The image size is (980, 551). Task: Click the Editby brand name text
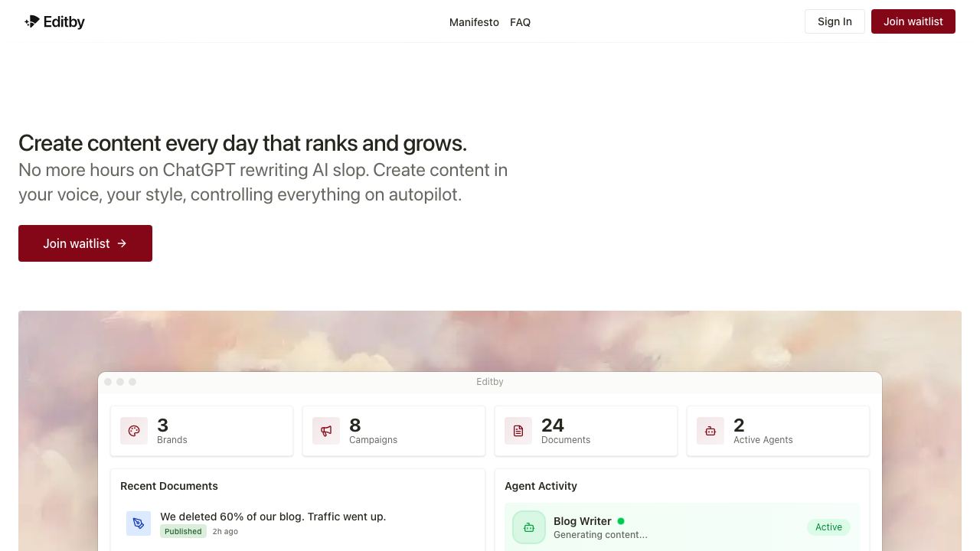64,22
